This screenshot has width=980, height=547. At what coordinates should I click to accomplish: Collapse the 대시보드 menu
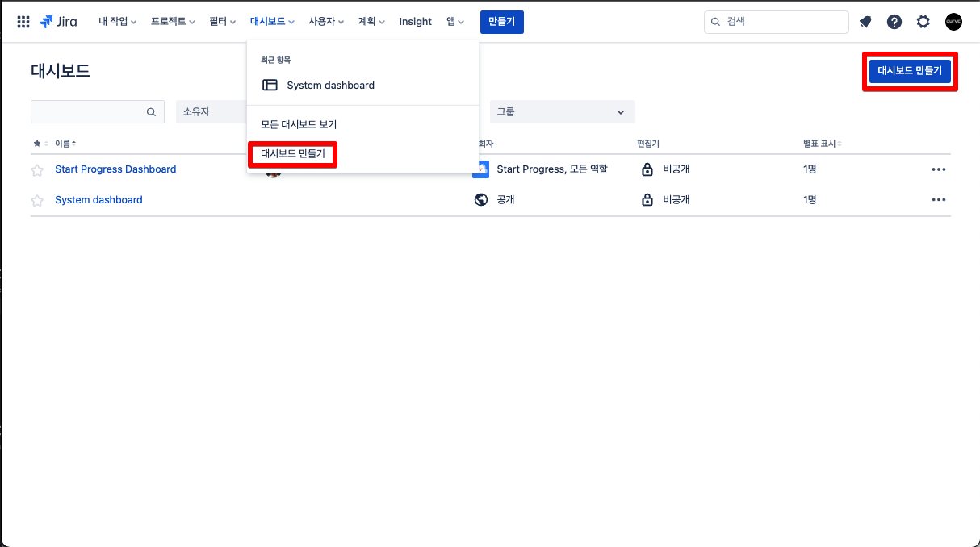click(272, 22)
